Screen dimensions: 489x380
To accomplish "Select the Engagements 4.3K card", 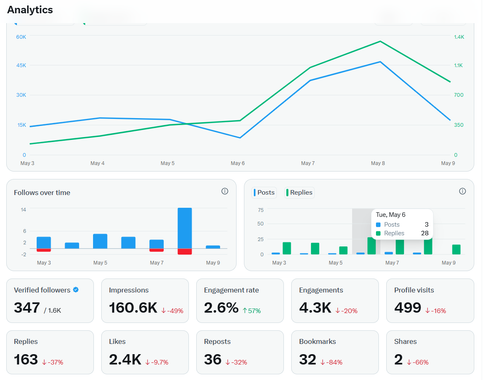I will tap(335, 301).
